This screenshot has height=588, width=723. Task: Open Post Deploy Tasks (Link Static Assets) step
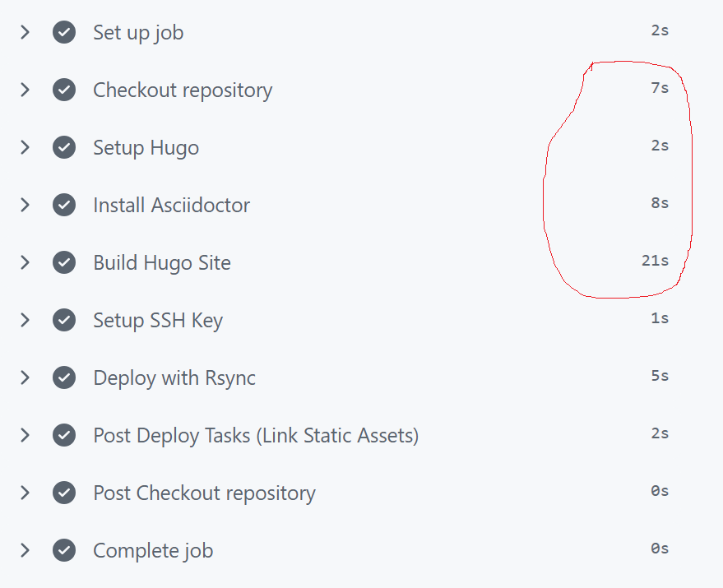coord(256,436)
